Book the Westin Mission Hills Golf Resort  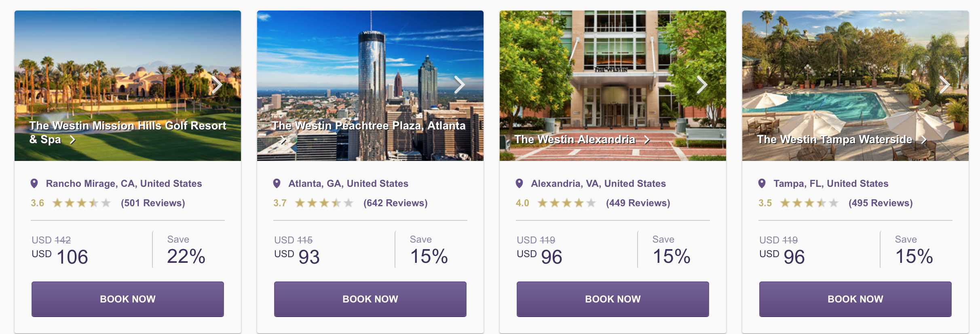(128, 299)
